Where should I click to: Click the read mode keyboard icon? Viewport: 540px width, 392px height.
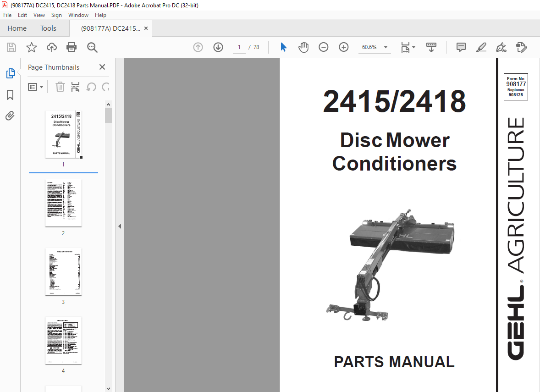coord(431,47)
